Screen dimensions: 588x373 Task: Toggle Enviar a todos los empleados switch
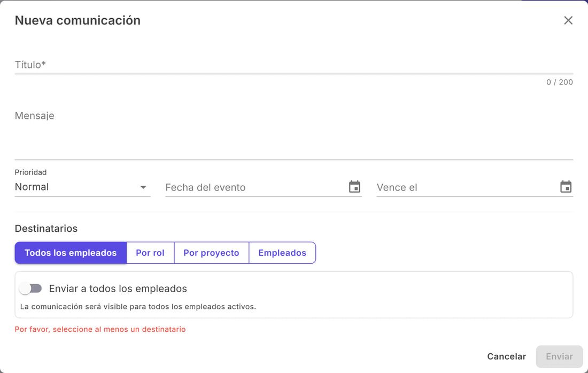(31, 288)
